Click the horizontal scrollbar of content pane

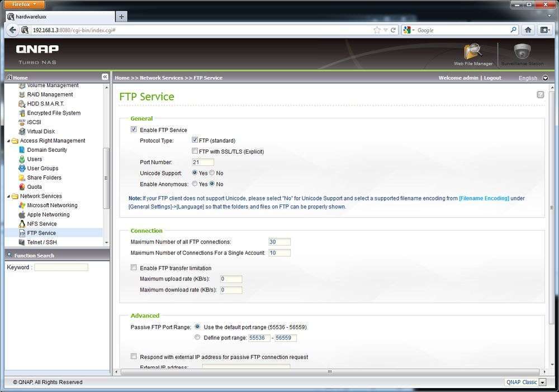330,372
